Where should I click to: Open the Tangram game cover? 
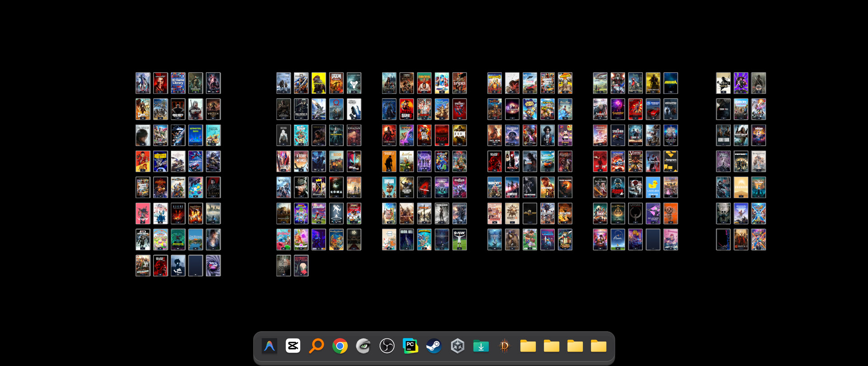click(671, 162)
